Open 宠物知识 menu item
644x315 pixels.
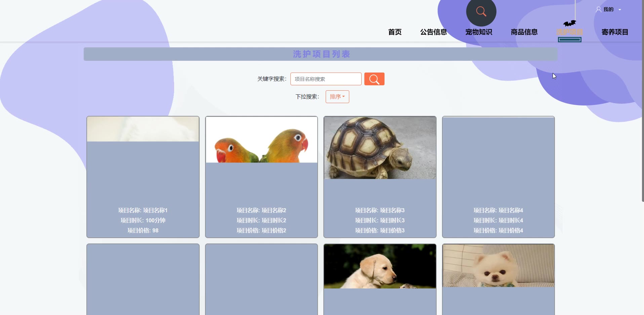[x=479, y=32]
